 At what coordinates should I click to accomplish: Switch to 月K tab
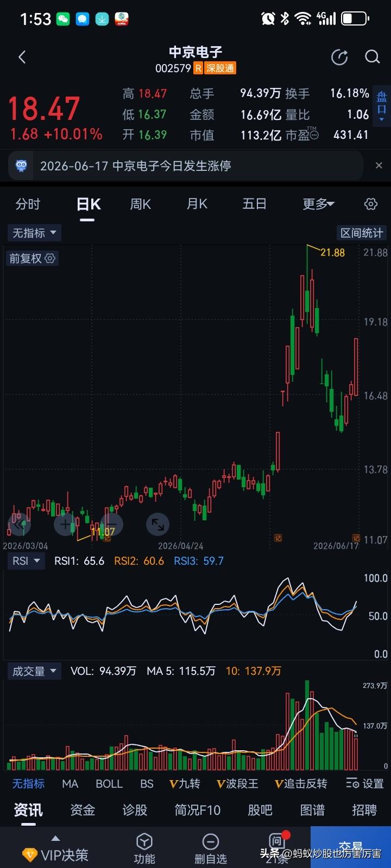click(x=197, y=204)
